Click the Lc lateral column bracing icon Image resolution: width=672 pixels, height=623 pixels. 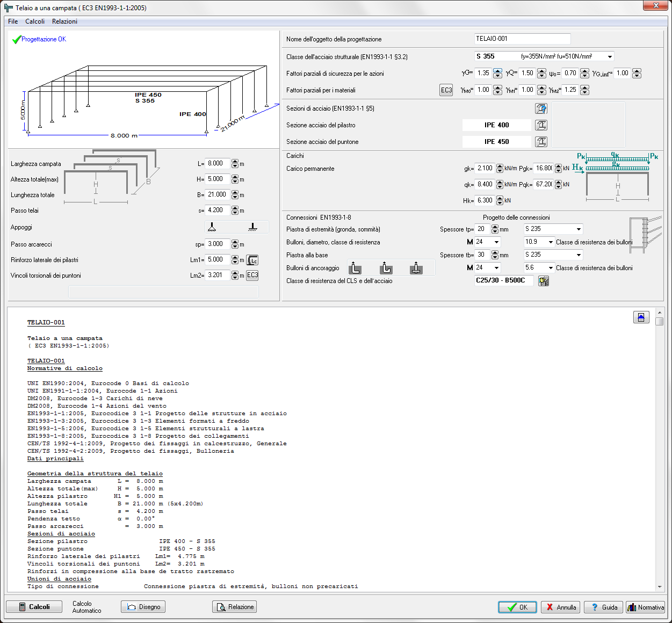coord(252,260)
